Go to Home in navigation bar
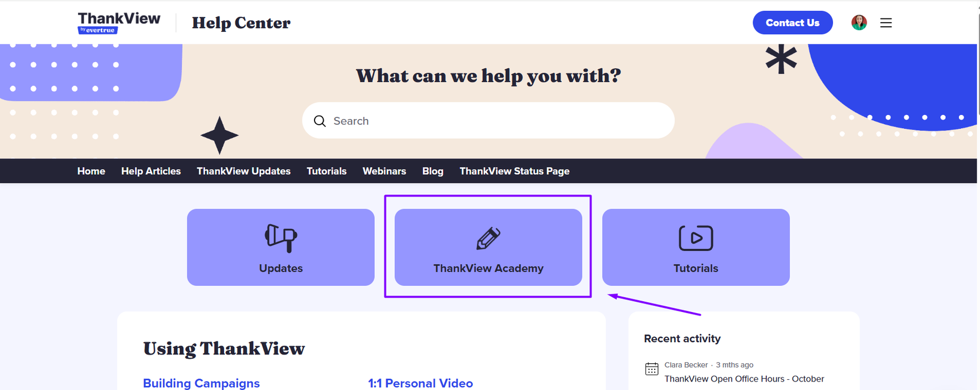Image resolution: width=980 pixels, height=390 pixels. 91,171
